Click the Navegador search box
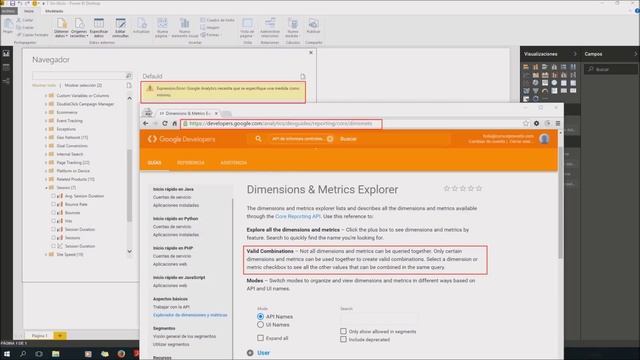The image size is (640, 360). tap(82, 76)
